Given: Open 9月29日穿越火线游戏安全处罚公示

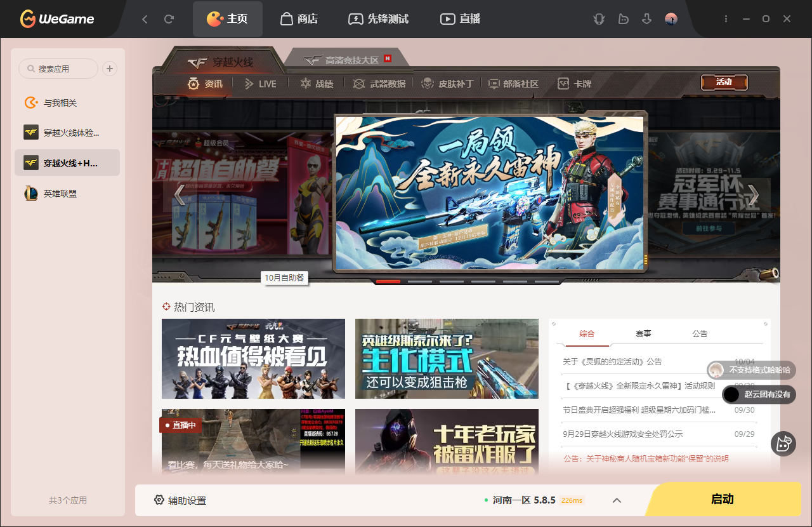Looking at the screenshot, I should click(623, 434).
